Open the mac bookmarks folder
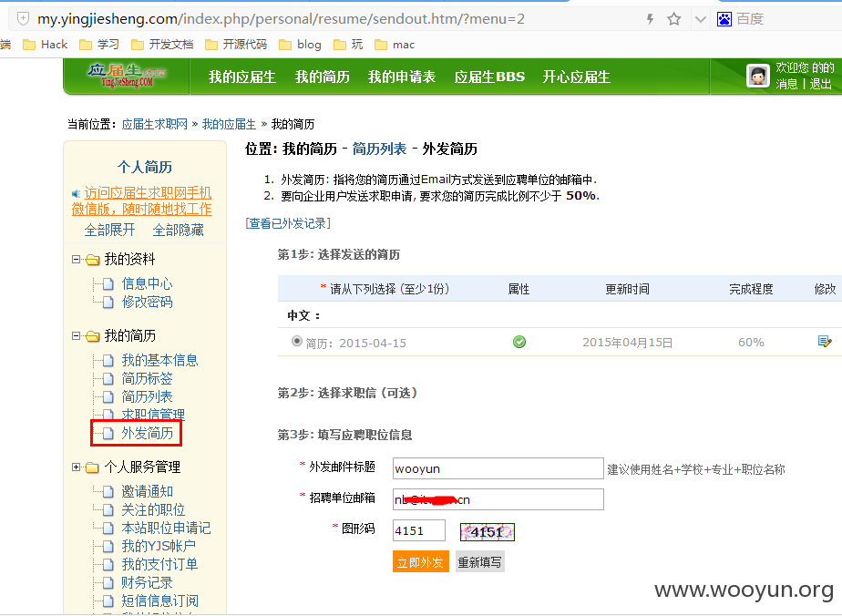Viewport: 842px width, 616px height. click(x=395, y=45)
